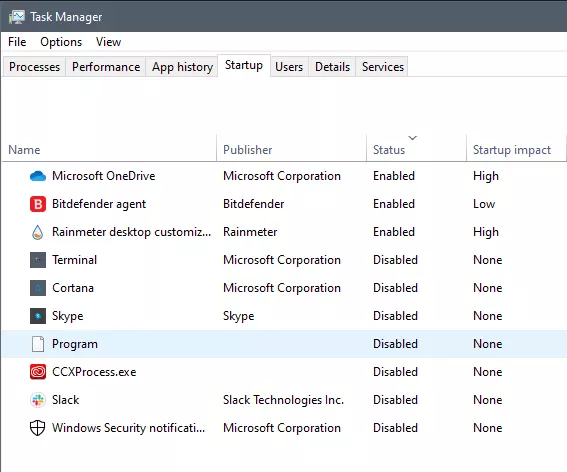Screen dimensions: 567x472
Task: Select the Slack colorful logo icon
Action: coord(38,400)
